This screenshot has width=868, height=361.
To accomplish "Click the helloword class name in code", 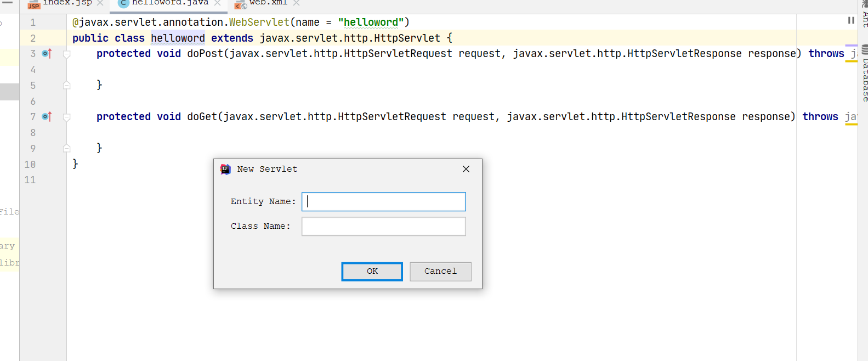I will click(x=178, y=38).
